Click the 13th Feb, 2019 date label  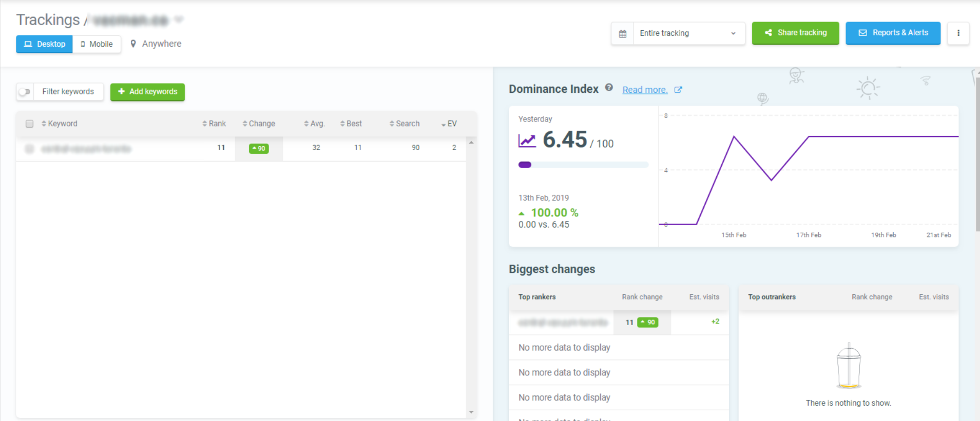(544, 198)
